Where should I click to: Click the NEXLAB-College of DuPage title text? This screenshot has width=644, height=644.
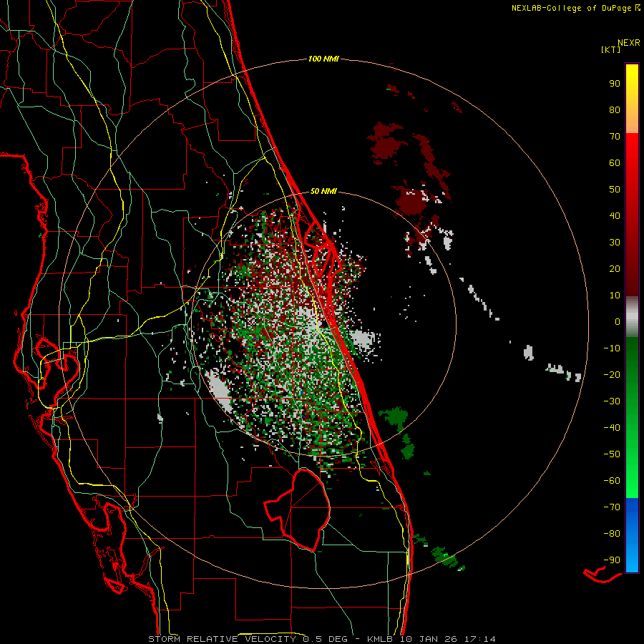(572, 8)
